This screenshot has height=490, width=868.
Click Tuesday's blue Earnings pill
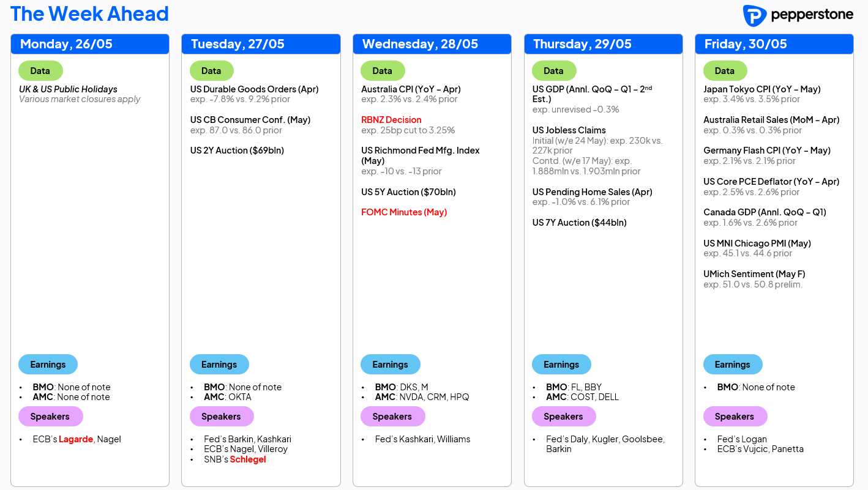coord(219,364)
